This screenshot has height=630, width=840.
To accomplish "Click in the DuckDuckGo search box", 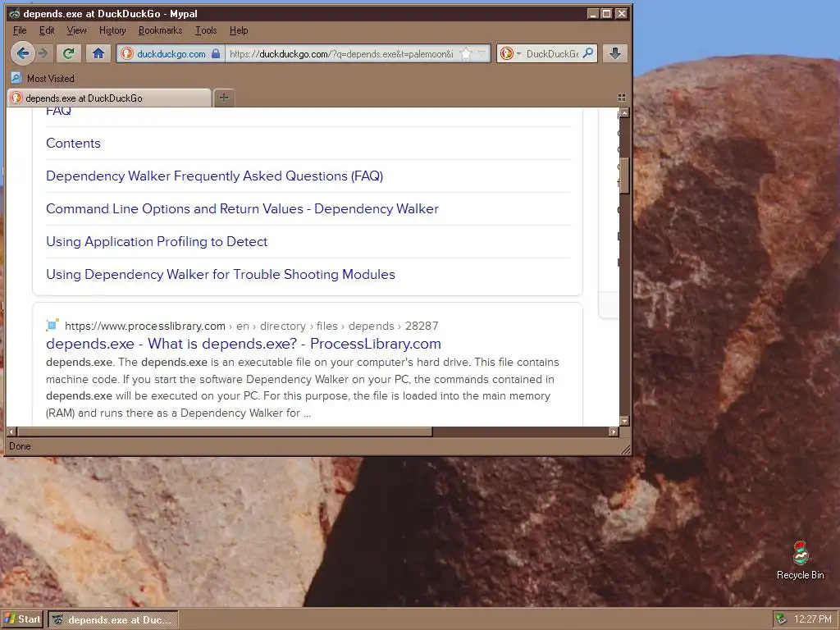I will (x=552, y=53).
